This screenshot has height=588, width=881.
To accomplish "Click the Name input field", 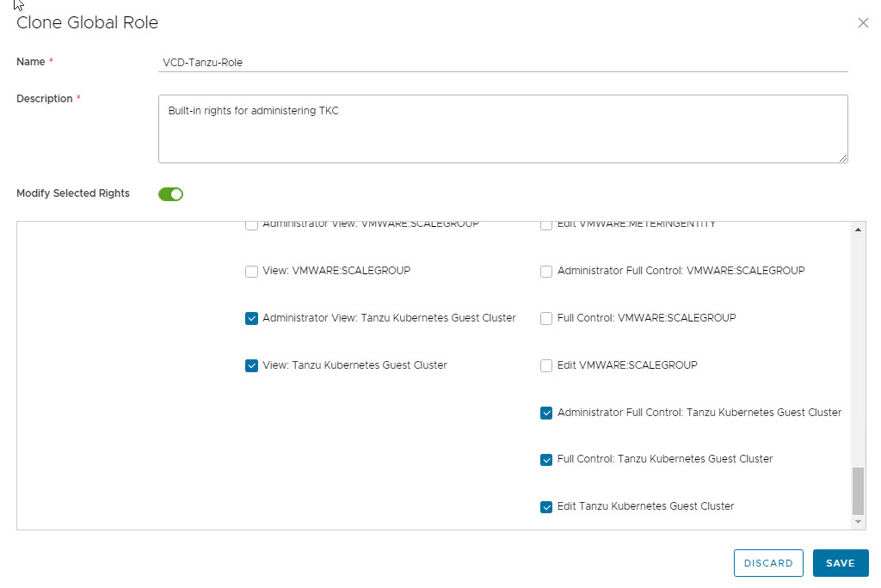I will pyautogui.click(x=502, y=62).
